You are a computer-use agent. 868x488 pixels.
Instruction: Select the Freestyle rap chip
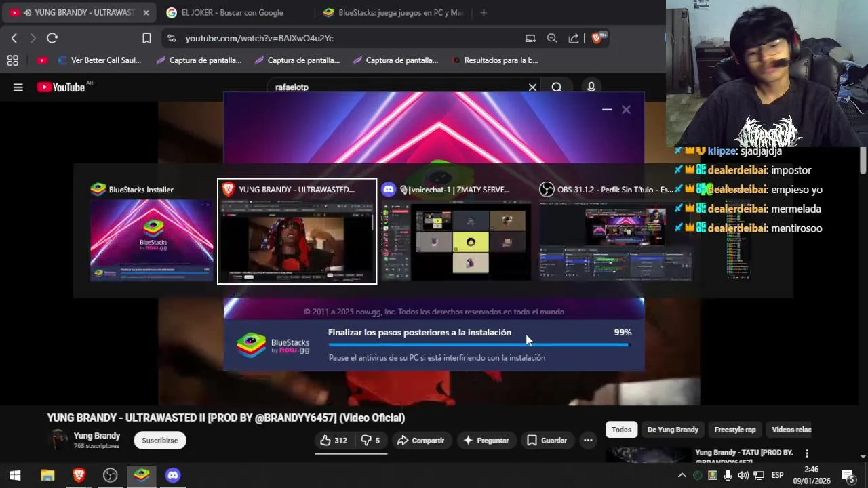pos(735,430)
